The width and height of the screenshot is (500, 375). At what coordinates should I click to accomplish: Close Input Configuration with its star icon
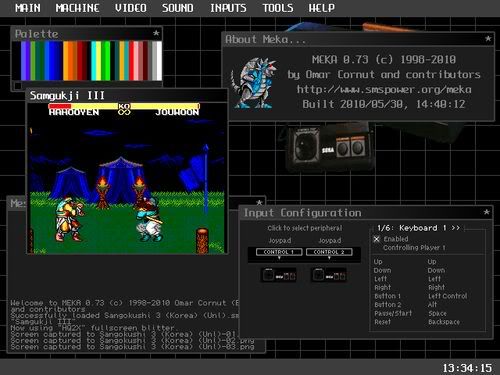pyautogui.click(x=487, y=212)
